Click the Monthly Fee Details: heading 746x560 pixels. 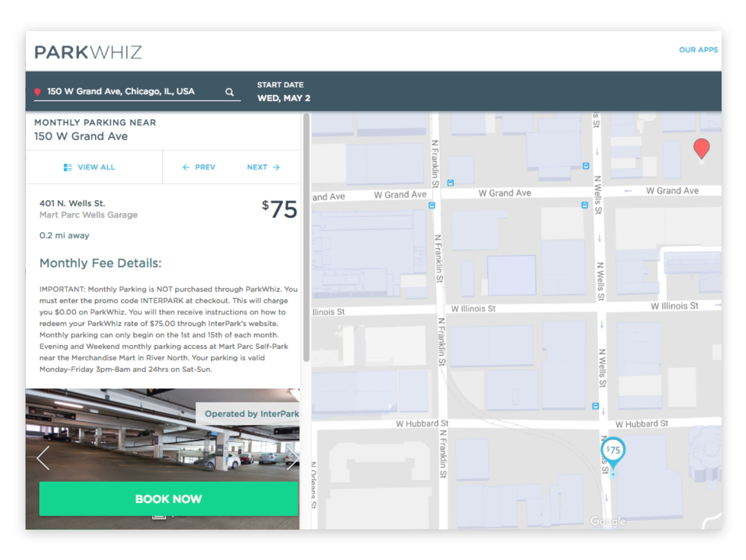[101, 263]
